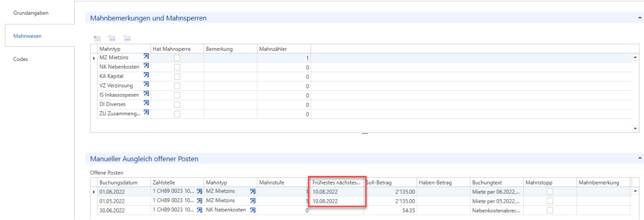644x220 pixels.
Task: Click the insert-row toolbar icon with blue arrow
Action: click(97, 38)
